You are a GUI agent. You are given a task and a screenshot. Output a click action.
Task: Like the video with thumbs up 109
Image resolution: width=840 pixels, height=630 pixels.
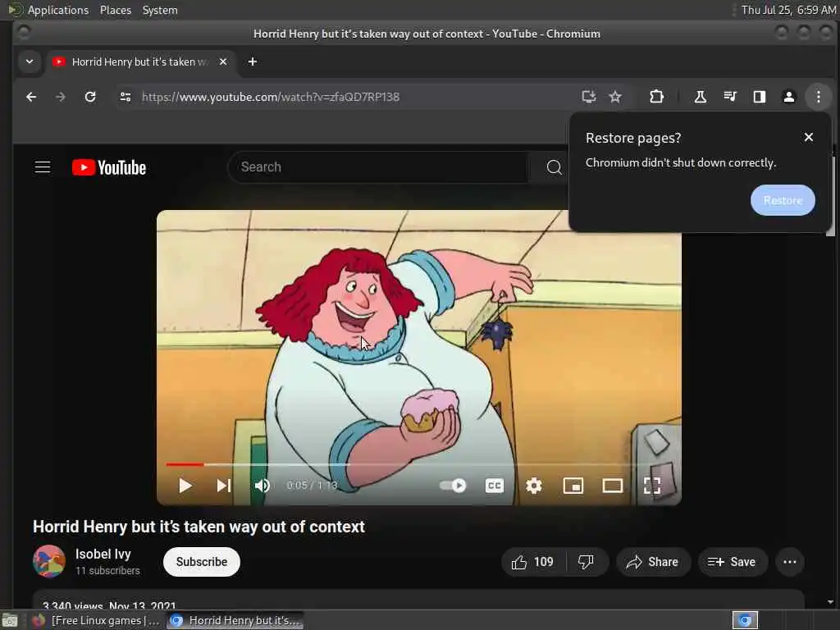tap(532, 562)
